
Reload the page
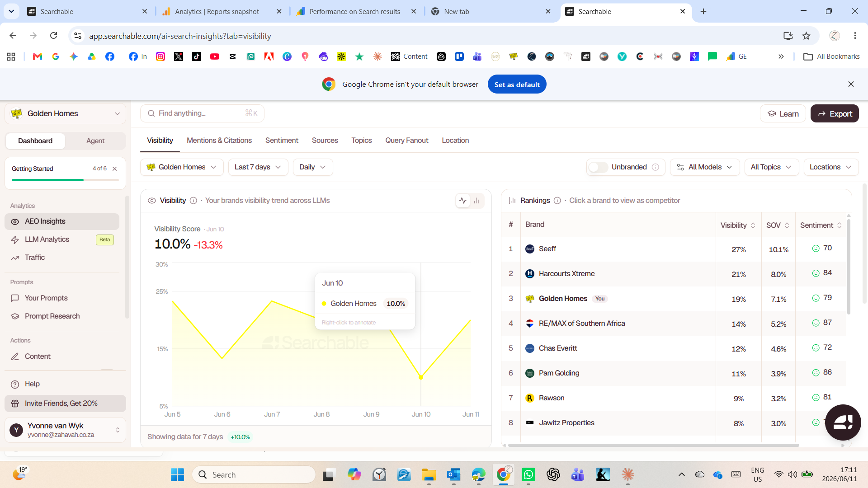click(x=53, y=36)
